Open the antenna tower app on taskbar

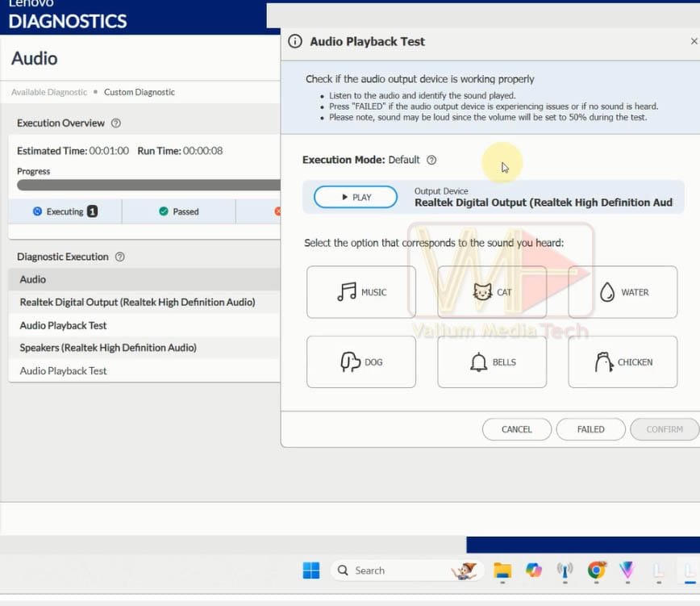coord(565,570)
